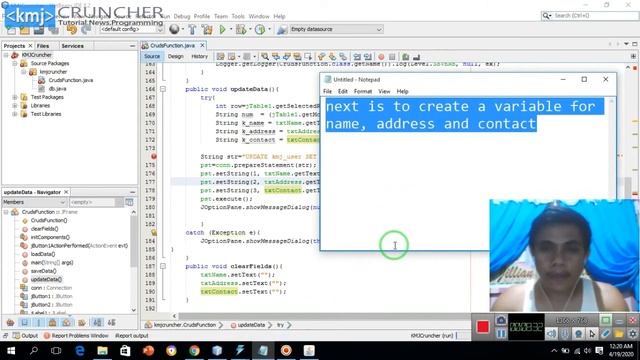The height and width of the screenshot is (360, 640).
Task: Click Report Problems Window button
Action: pos(76,336)
